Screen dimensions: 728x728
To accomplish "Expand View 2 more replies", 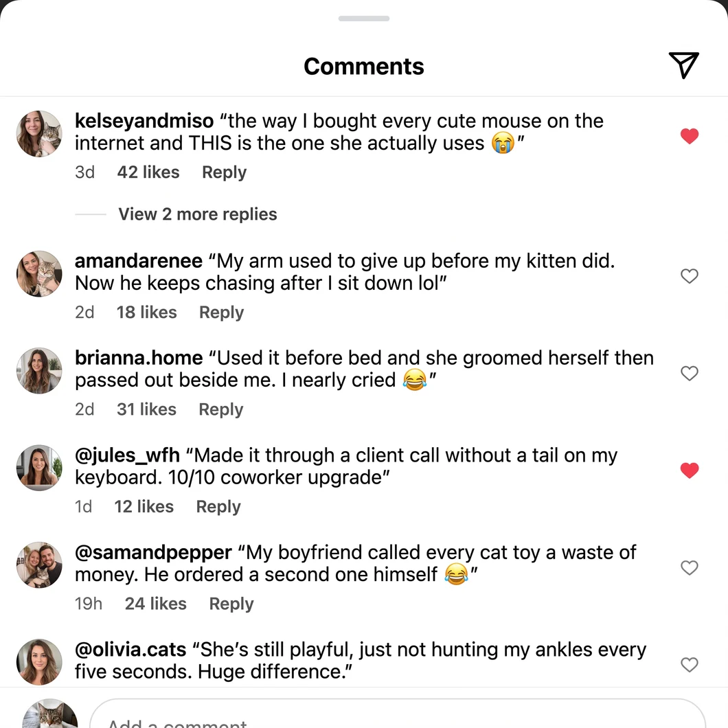I will [x=197, y=214].
